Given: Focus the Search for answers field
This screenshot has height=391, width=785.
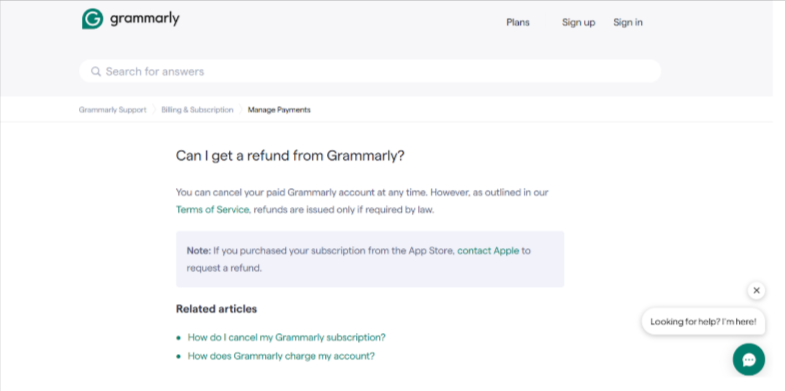Looking at the screenshot, I should 370,71.
